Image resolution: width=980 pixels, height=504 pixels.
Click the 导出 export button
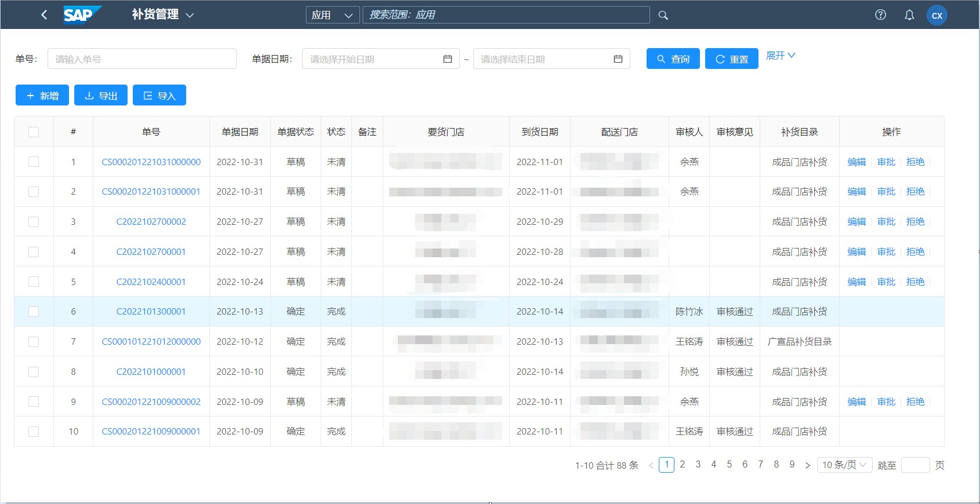pos(101,95)
